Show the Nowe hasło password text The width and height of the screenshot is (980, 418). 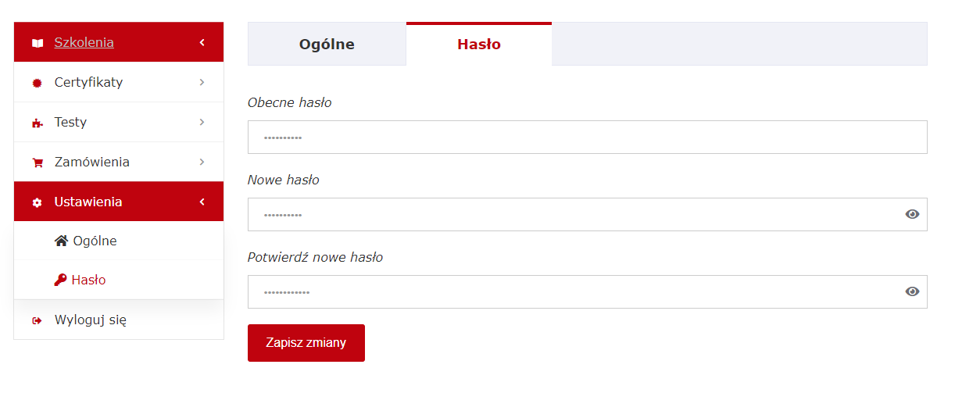pos(912,214)
